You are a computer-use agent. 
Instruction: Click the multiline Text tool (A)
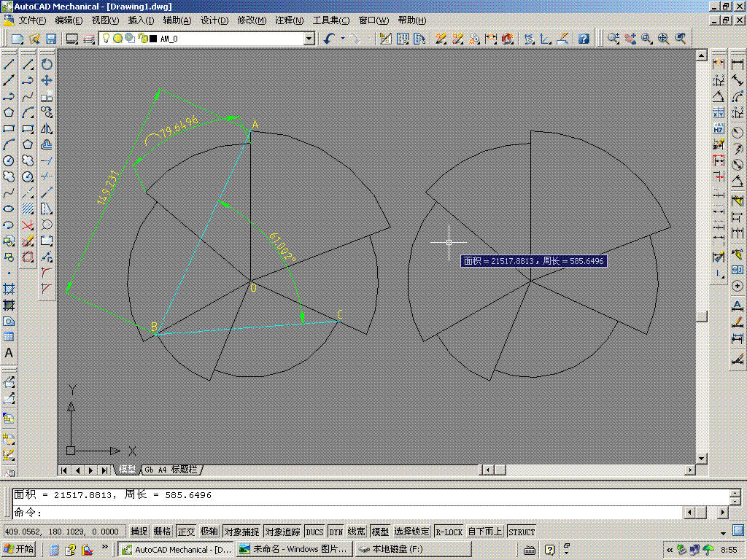click(x=9, y=353)
